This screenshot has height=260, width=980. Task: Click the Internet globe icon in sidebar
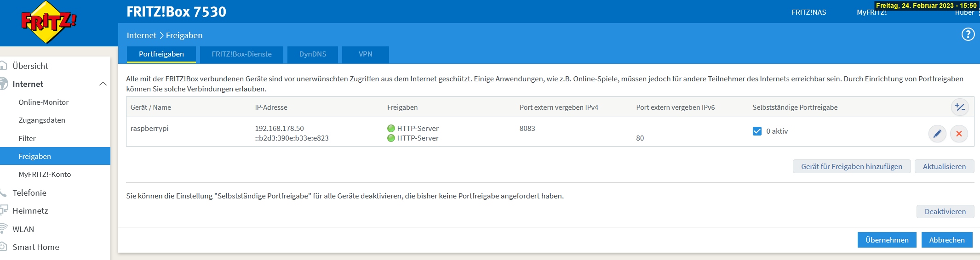pos(4,84)
